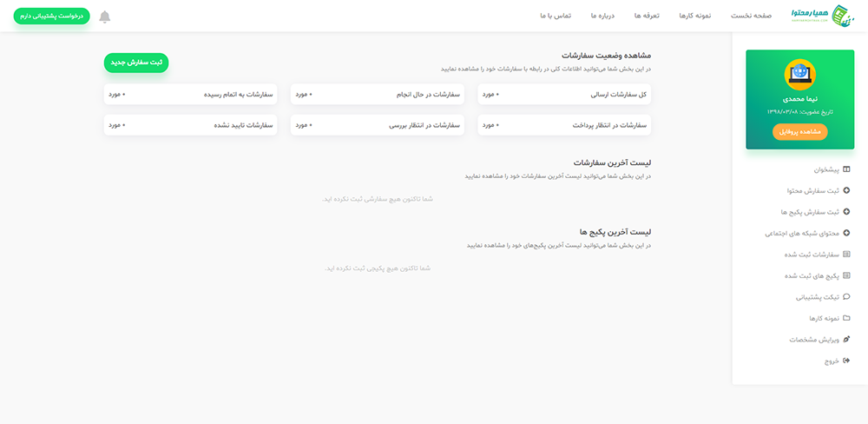Click the پیشخوان dashboard icon
The image size is (868, 424).
click(845, 169)
